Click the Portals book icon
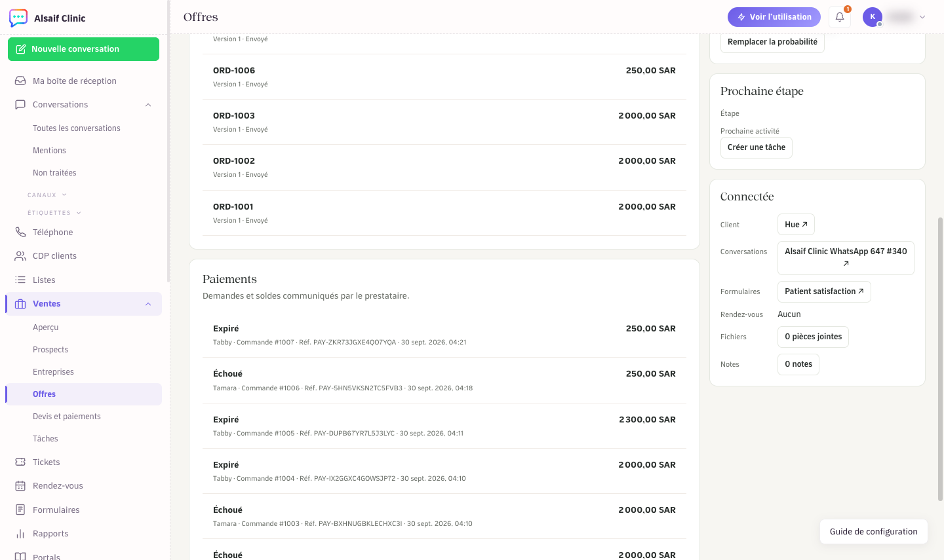This screenshot has height=560, width=944. click(20, 557)
